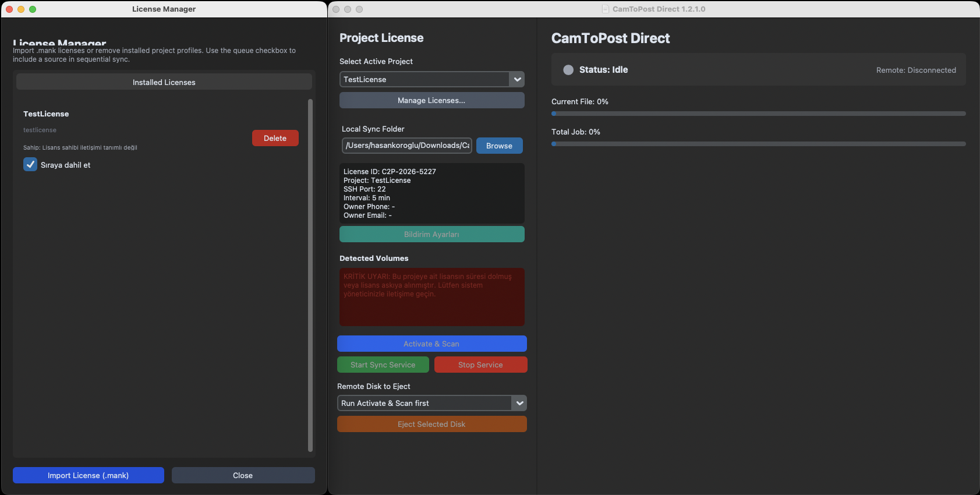Open Manage Licenses... dialog

pyautogui.click(x=432, y=100)
